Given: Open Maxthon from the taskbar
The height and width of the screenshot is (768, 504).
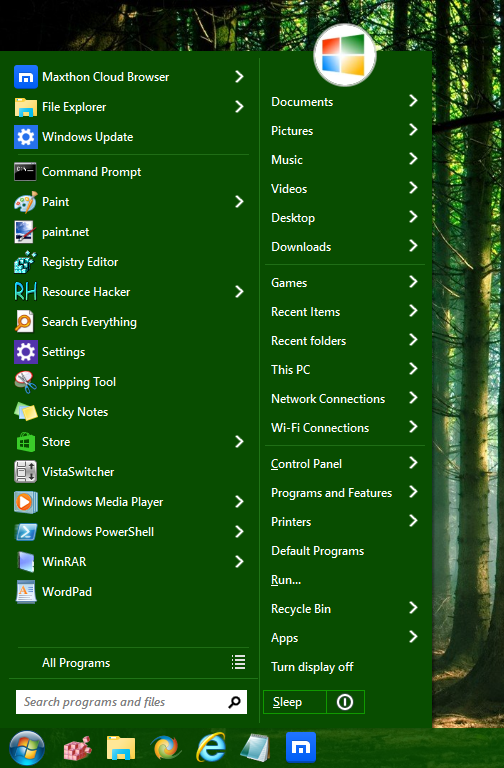Looking at the screenshot, I should click(x=300, y=747).
